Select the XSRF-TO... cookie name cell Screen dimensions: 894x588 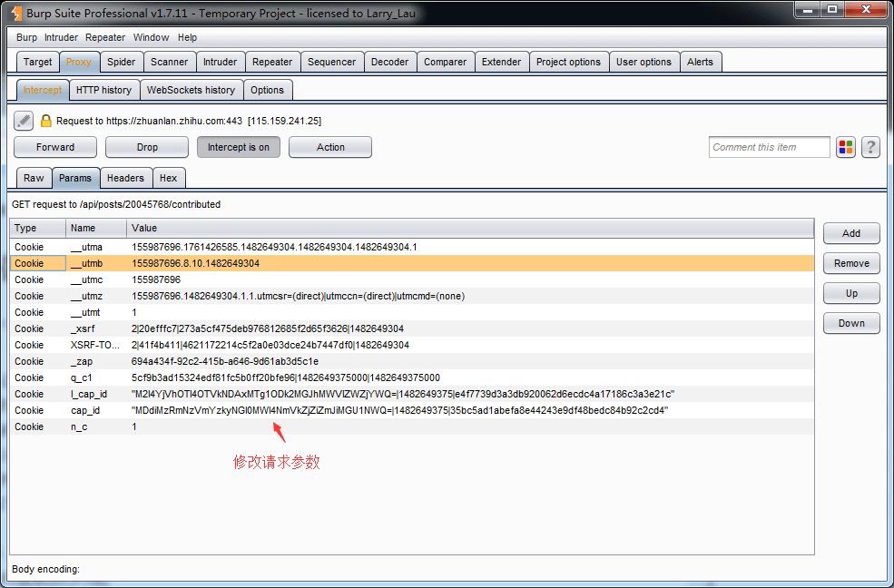point(96,346)
